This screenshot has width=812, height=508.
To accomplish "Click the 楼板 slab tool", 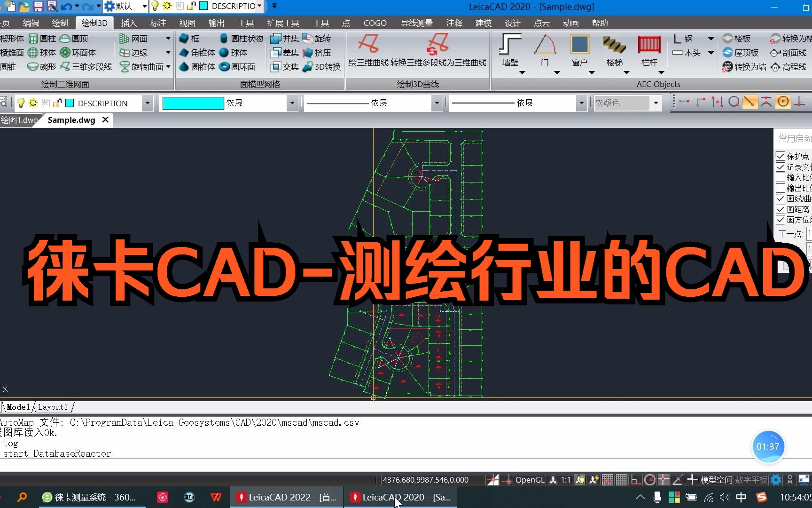I will tap(737, 39).
